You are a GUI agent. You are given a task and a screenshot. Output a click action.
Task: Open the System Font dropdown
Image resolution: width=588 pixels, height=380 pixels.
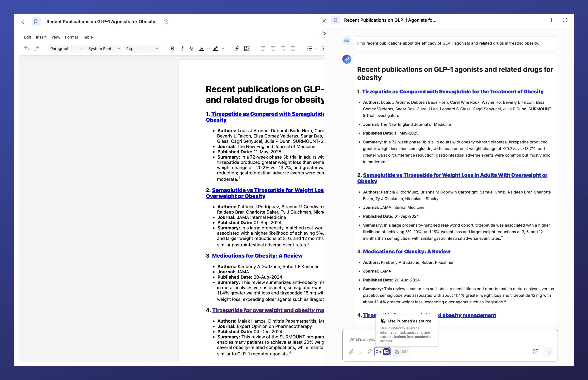click(104, 49)
